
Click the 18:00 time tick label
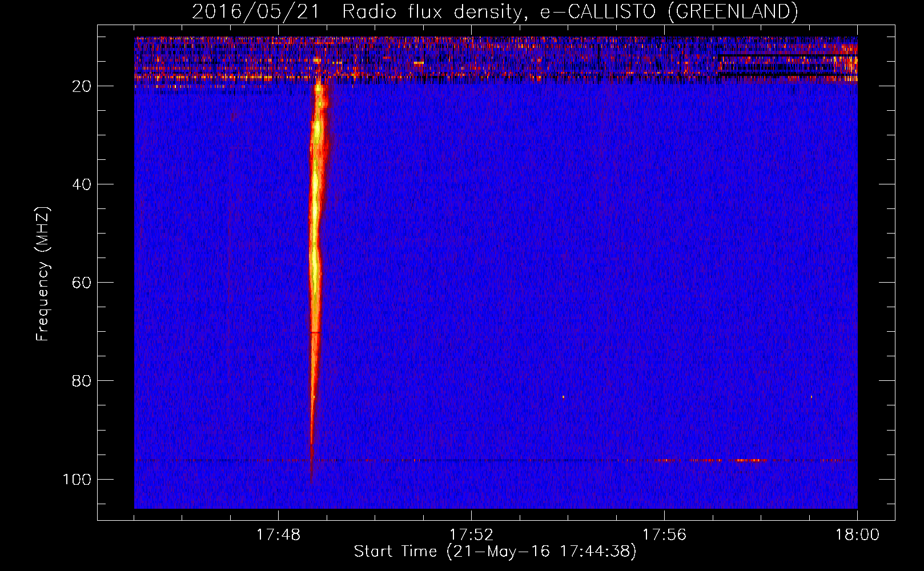pos(857,535)
